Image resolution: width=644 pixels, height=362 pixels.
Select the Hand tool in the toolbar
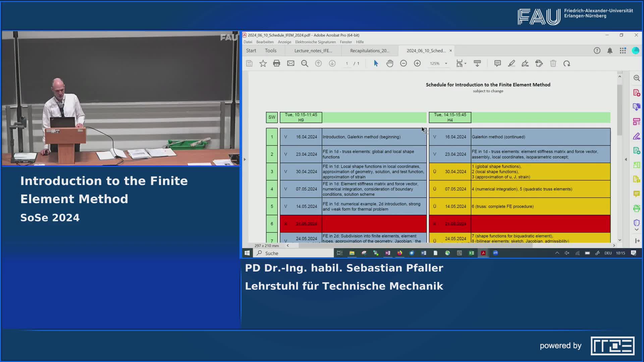click(390, 63)
